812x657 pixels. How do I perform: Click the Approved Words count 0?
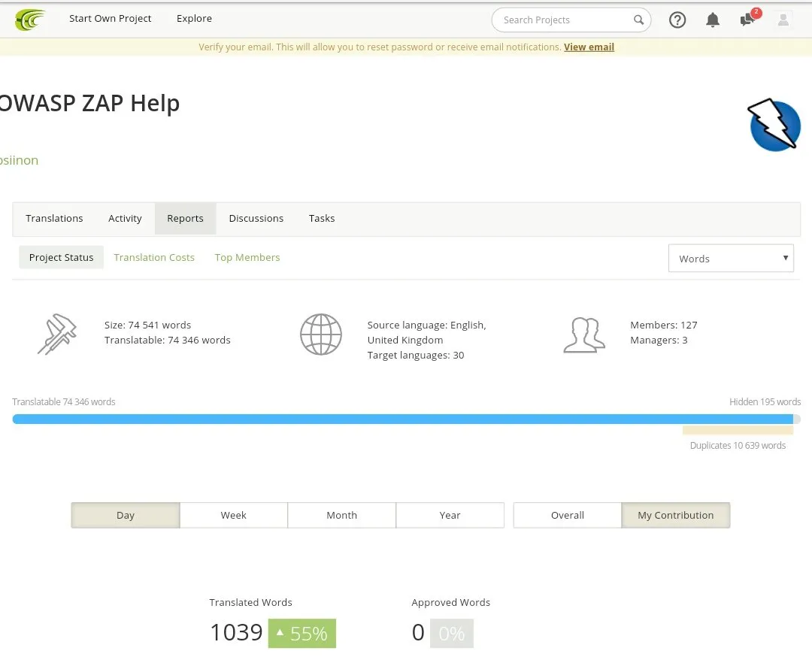pos(418,633)
